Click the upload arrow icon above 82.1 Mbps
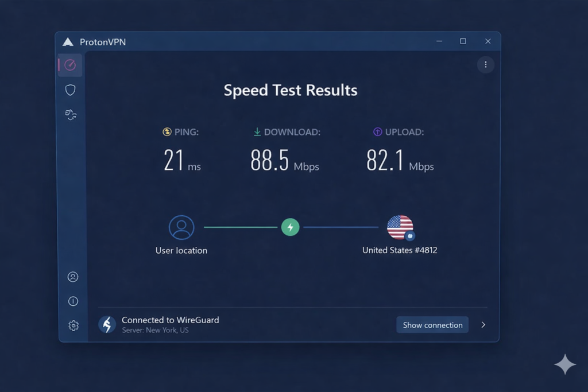Viewport: 588px width, 392px height. tap(377, 131)
